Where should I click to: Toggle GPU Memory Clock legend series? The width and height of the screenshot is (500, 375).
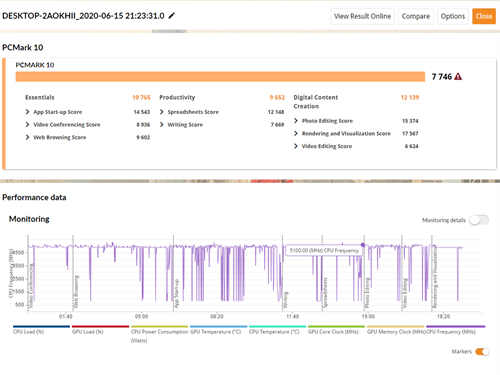[x=396, y=330]
